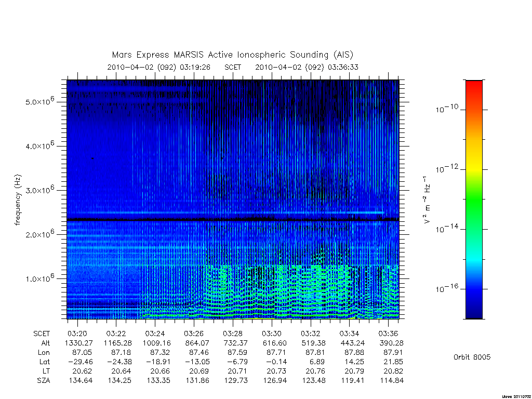Click the latitude value '-29.46'
Viewport: 532px width, 399px height.
click(79, 362)
